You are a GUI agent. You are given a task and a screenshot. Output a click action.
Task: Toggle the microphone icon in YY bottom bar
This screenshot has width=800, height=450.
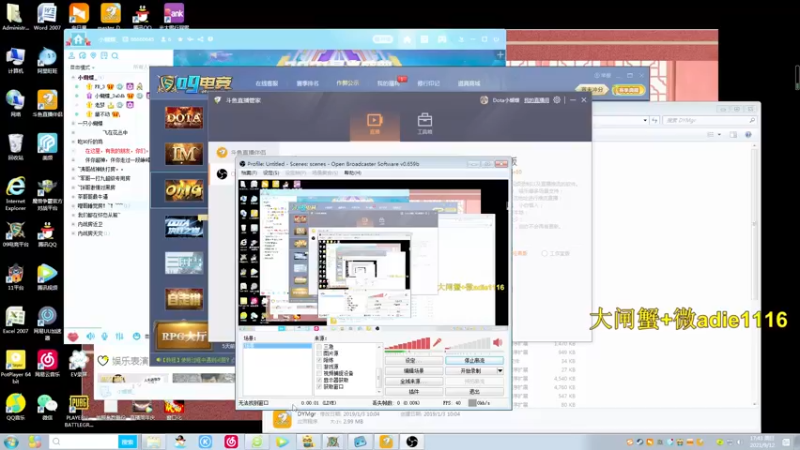coord(105,336)
